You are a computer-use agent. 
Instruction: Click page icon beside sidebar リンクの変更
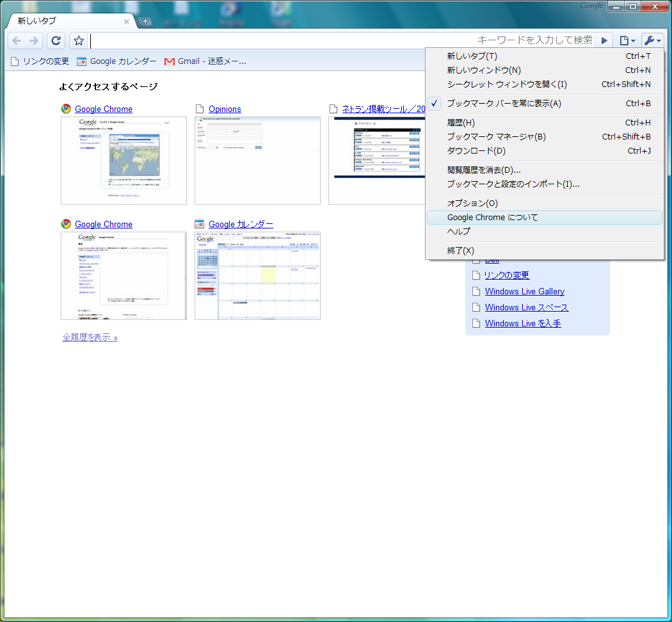(476, 275)
